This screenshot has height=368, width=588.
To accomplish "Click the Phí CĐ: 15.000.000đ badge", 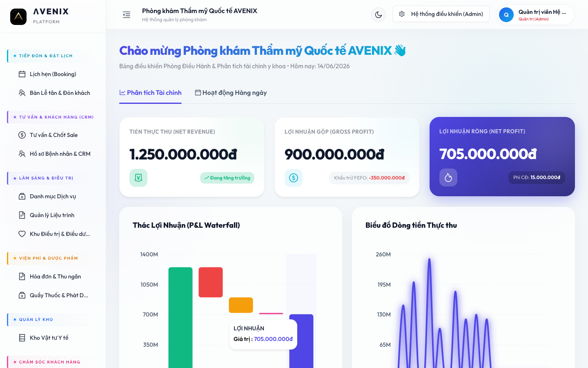I will (537, 177).
